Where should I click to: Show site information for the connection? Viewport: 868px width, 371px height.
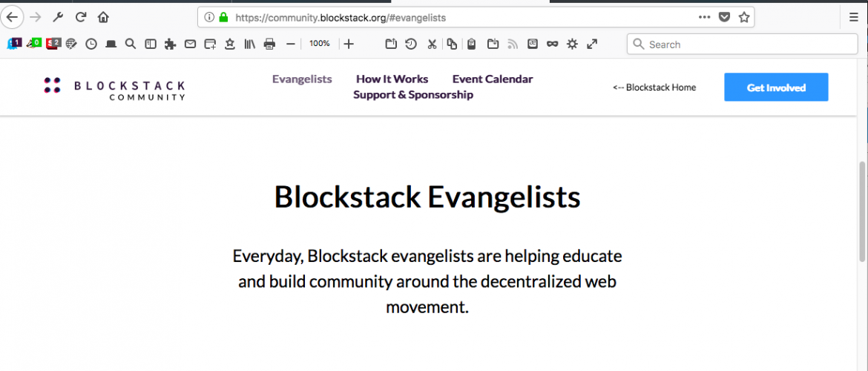(x=209, y=17)
